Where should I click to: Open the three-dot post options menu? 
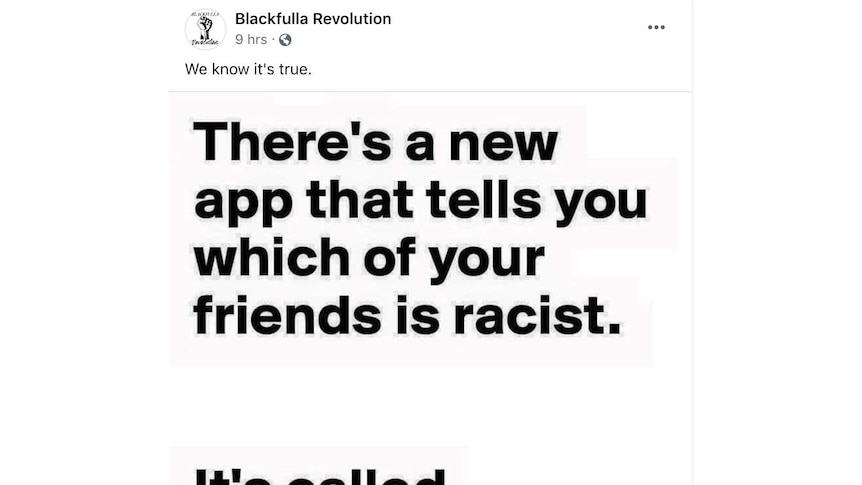tap(656, 27)
